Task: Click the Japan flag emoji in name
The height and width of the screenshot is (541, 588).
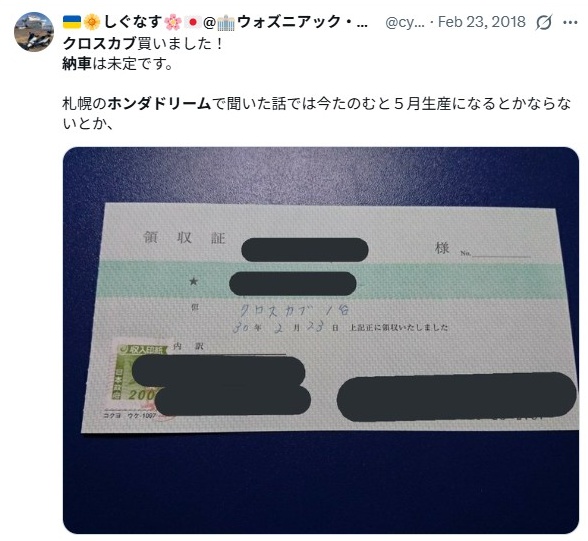Action: (x=193, y=22)
